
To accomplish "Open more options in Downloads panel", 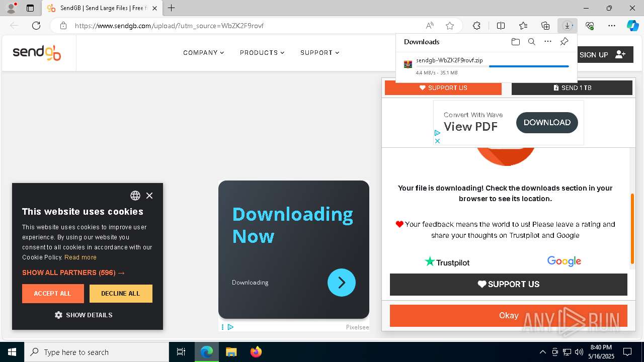I will 548,42.
